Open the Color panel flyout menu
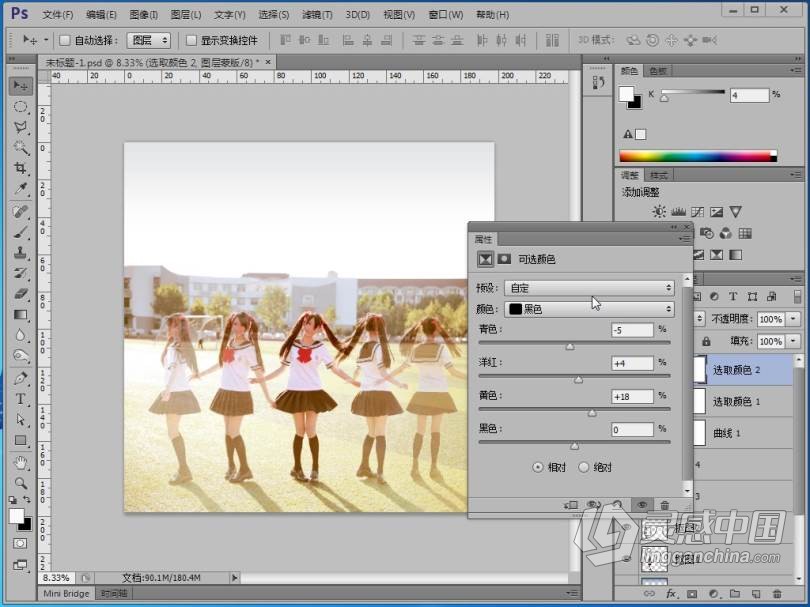 796,70
